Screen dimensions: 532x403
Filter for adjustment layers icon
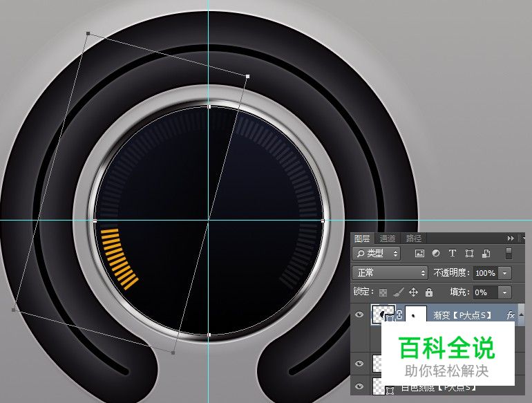click(436, 253)
